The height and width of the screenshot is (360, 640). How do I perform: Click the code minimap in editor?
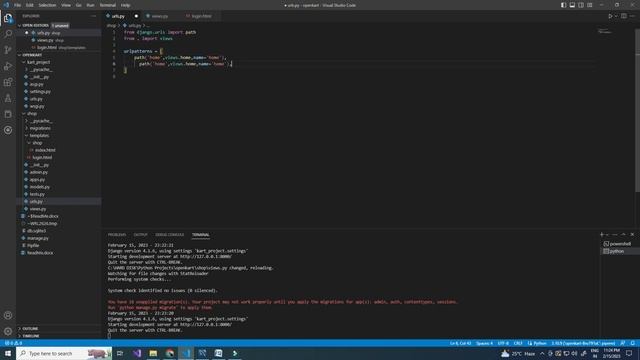coord(605,31)
